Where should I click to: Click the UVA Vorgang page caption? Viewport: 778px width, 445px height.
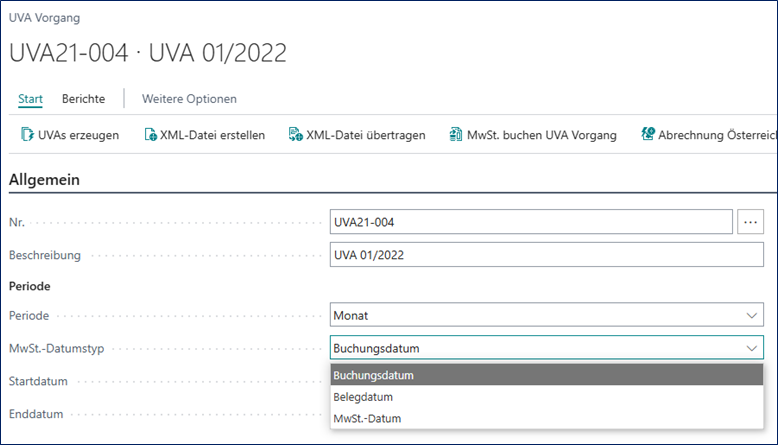[44, 18]
